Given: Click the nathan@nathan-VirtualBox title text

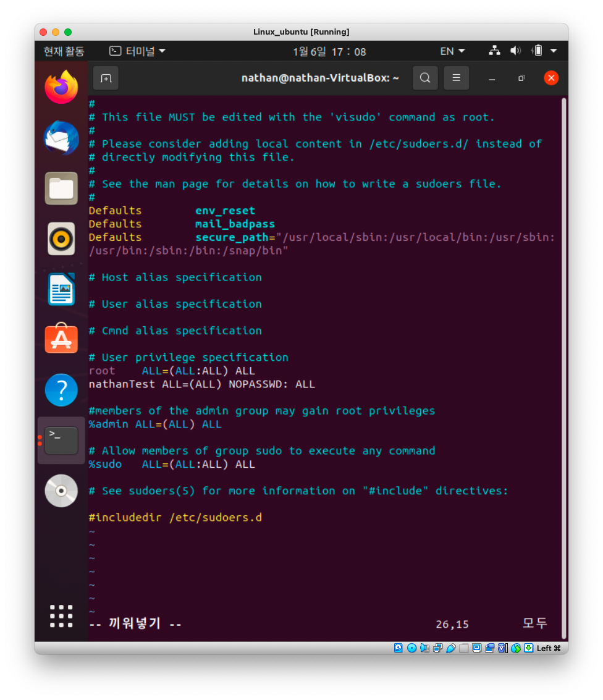Looking at the screenshot, I should (x=320, y=78).
